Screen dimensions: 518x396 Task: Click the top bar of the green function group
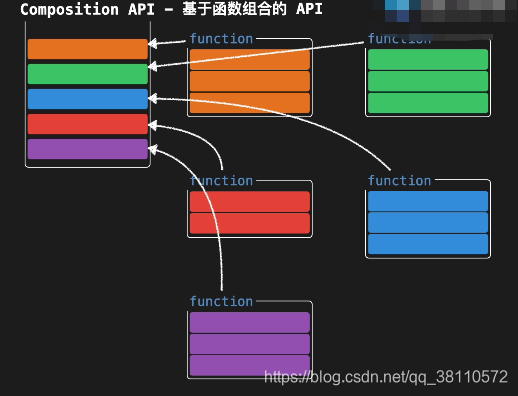coord(428,59)
